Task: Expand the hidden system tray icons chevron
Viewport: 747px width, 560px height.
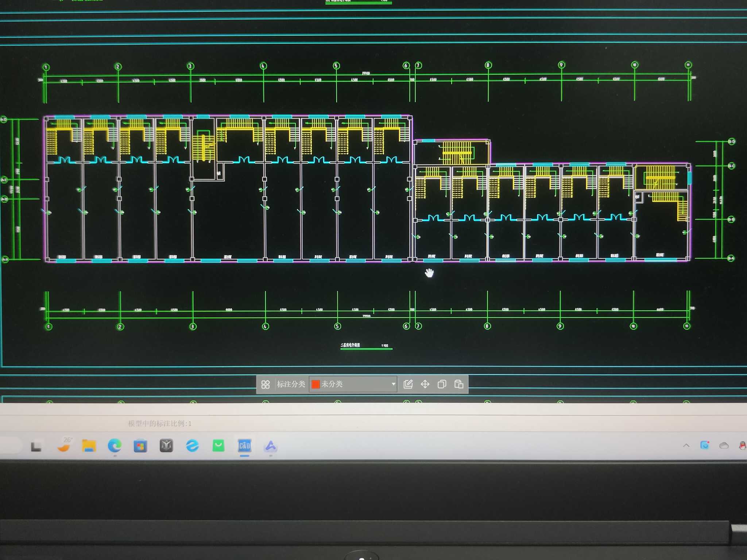Action: pyautogui.click(x=686, y=446)
